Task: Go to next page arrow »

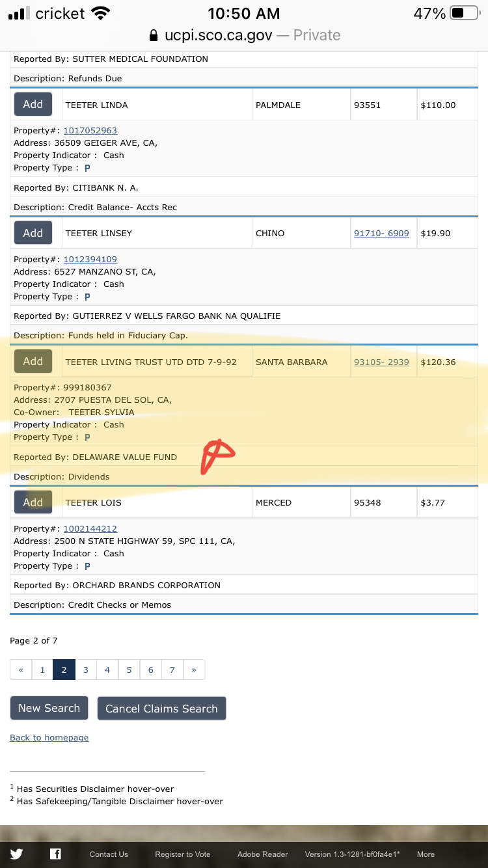Action: [x=194, y=670]
